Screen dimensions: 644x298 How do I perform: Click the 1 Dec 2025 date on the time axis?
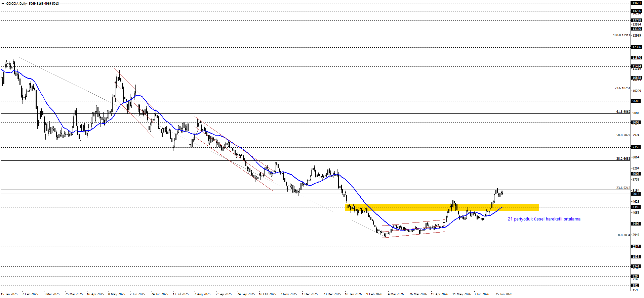(310, 294)
